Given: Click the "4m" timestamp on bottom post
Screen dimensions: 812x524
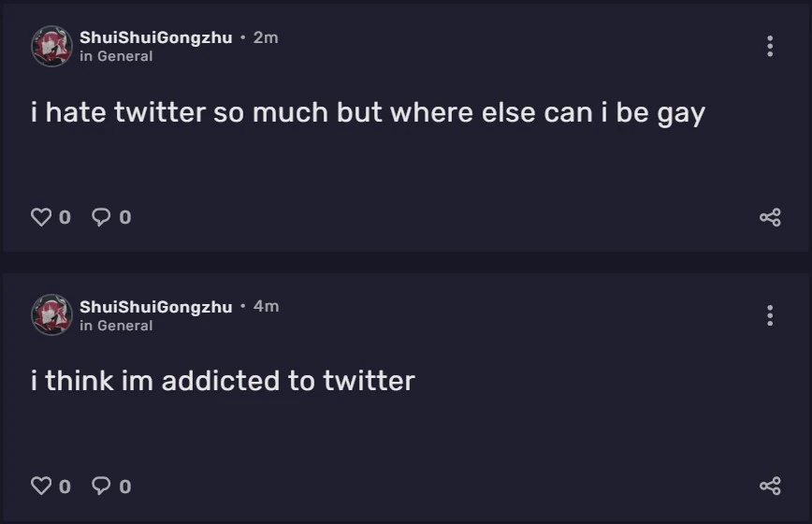Looking at the screenshot, I should 266,306.
